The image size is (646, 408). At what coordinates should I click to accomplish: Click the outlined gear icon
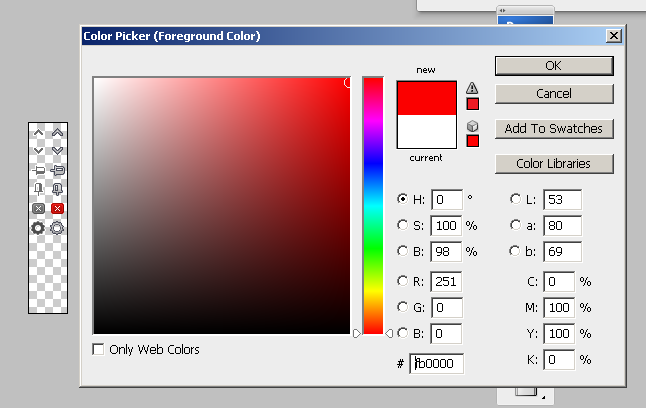point(57,228)
